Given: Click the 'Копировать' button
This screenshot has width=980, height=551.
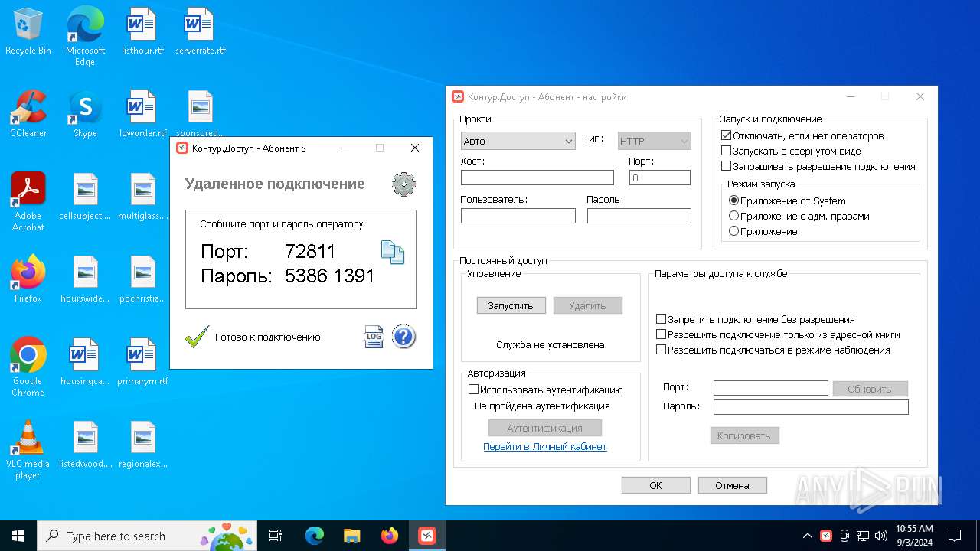Looking at the screenshot, I should 744,435.
